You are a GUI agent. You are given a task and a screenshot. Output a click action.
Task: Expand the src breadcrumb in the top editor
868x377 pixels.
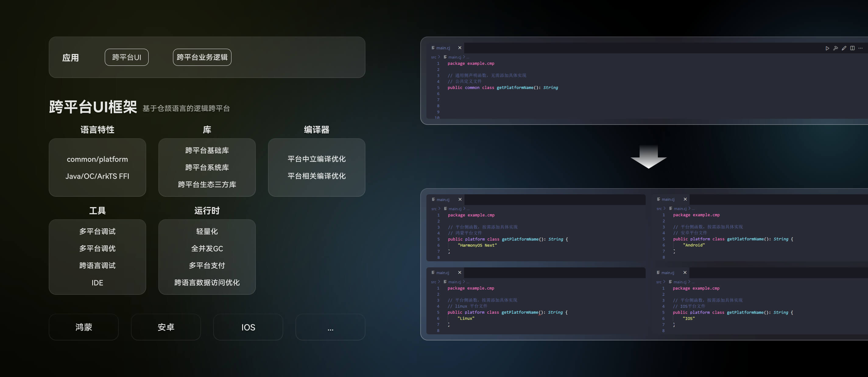(x=433, y=57)
